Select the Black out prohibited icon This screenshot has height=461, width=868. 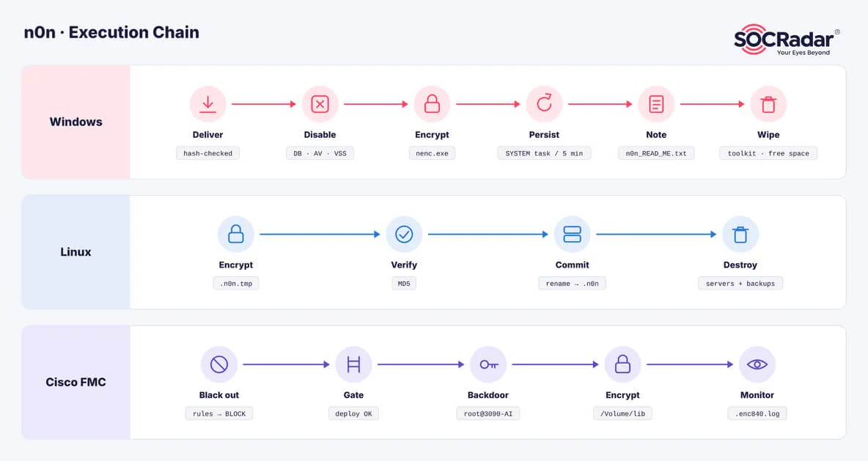tap(219, 364)
